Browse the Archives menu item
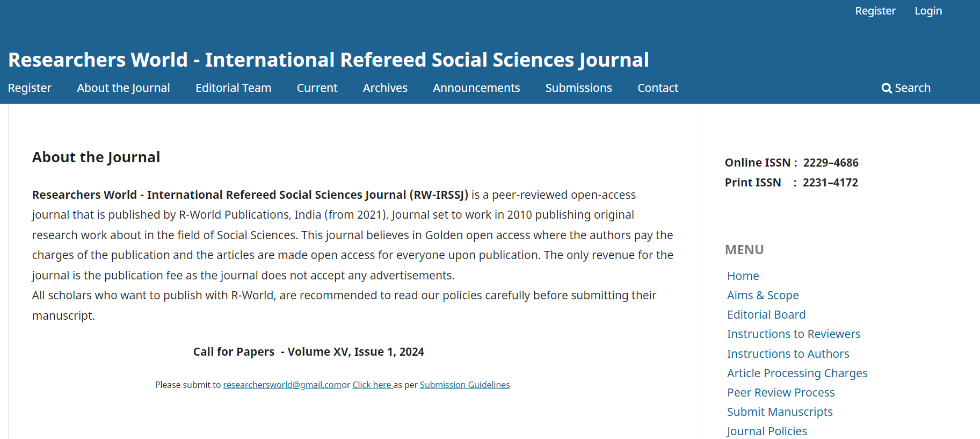Viewport: 980px width, 439px height. pyautogui.click(x=385, y=88)
